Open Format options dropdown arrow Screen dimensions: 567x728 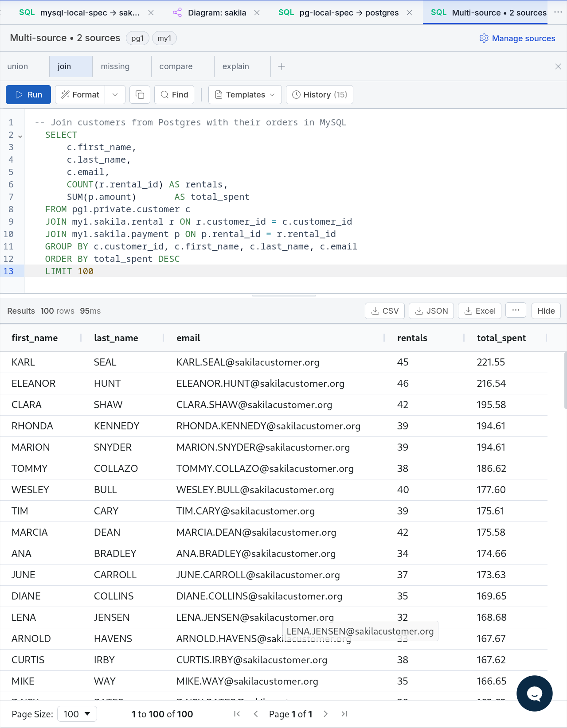coord(115,95)
